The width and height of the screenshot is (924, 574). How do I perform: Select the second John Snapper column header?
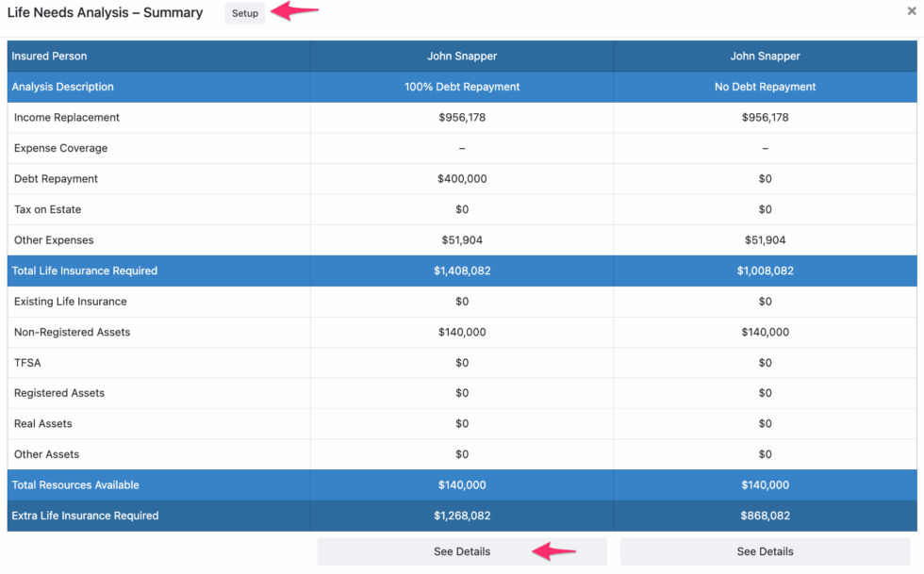click(766, 55)
